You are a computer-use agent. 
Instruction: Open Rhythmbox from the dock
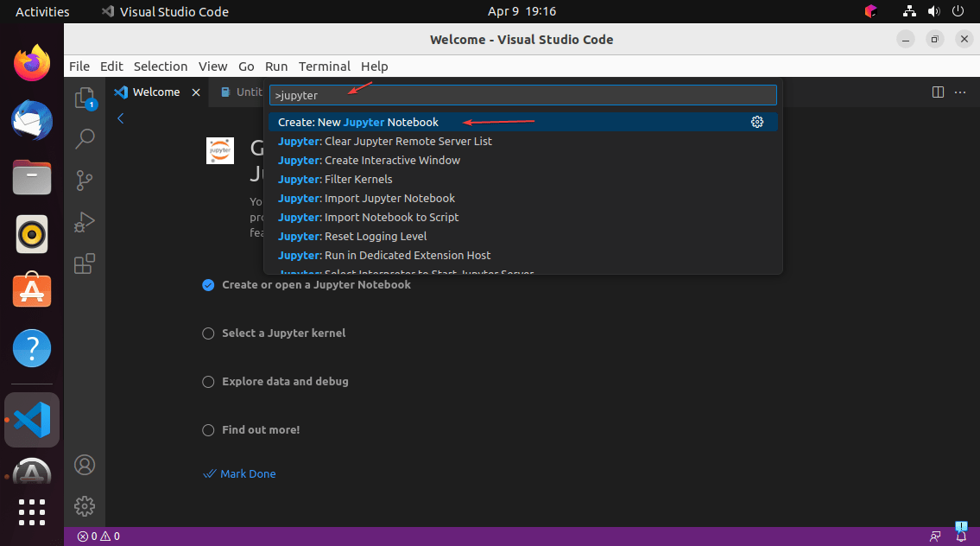tap(32, 234)
